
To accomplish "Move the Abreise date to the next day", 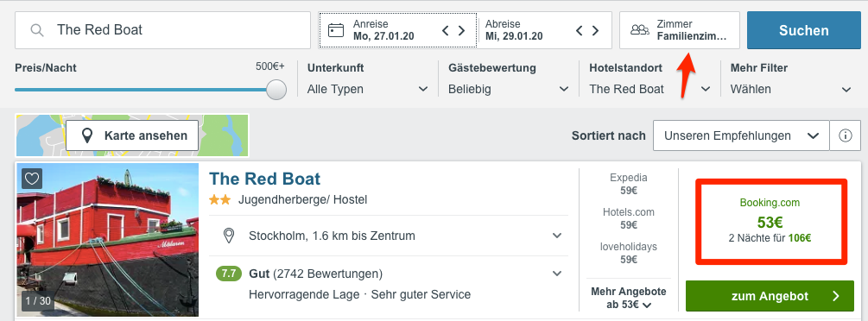I will pyautogui.click(x=595, y=30).
